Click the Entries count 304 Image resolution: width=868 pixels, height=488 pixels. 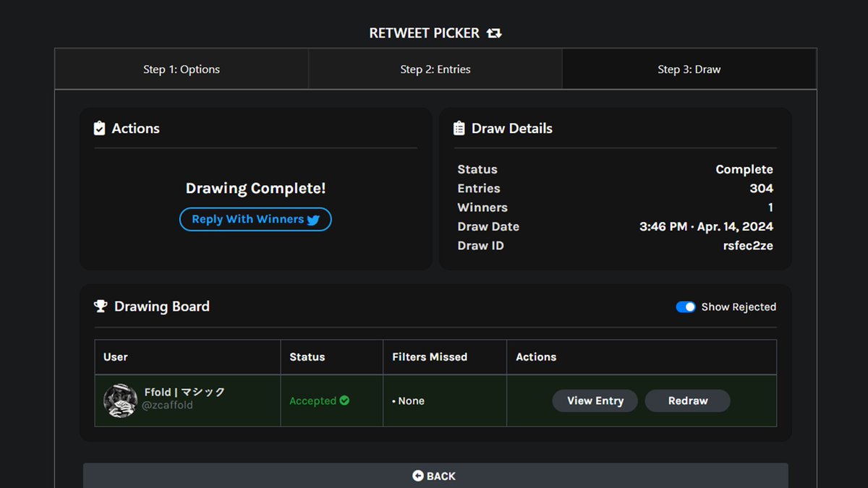762,189
